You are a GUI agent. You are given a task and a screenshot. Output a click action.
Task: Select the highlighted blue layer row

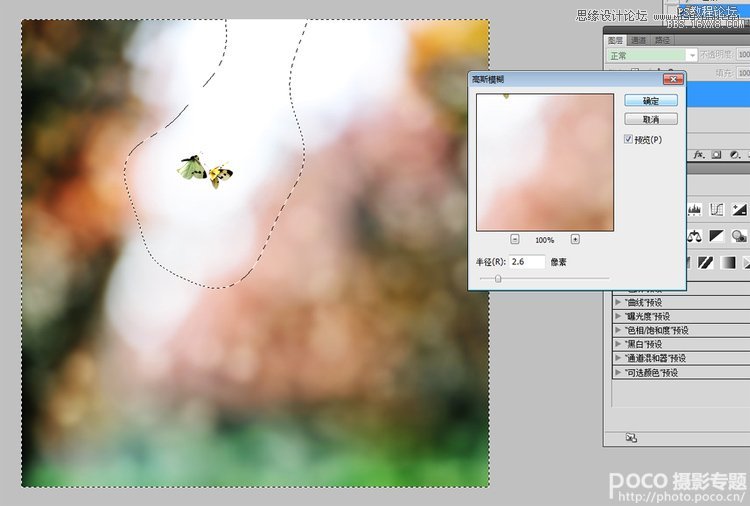click(x=718, y=94)
